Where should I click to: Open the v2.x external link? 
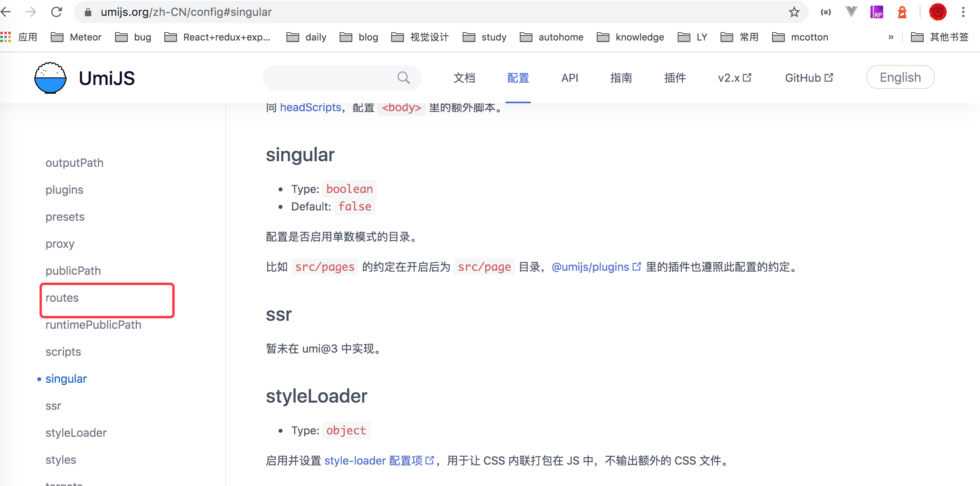point(735,78)
